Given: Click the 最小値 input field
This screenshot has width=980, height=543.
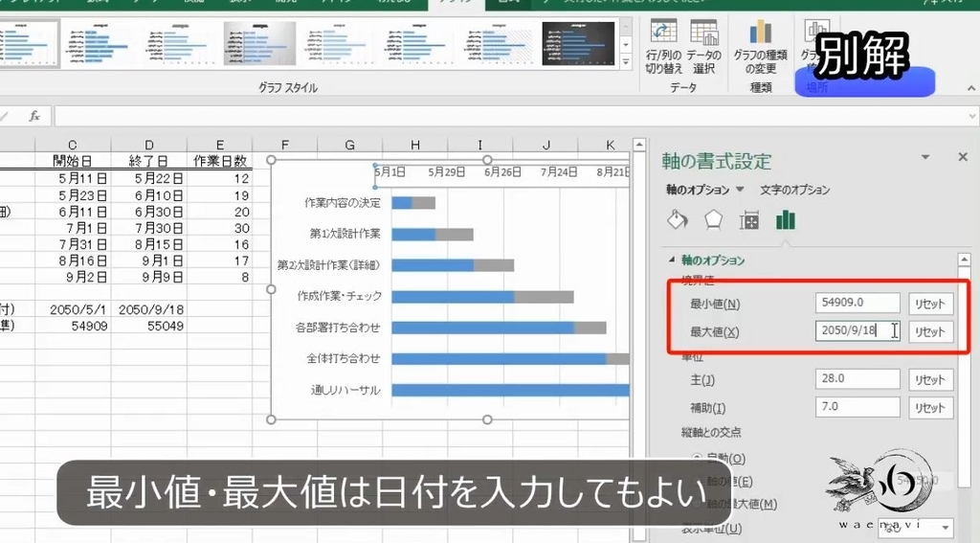Looking at the screenshot, I should pos(857,303).
